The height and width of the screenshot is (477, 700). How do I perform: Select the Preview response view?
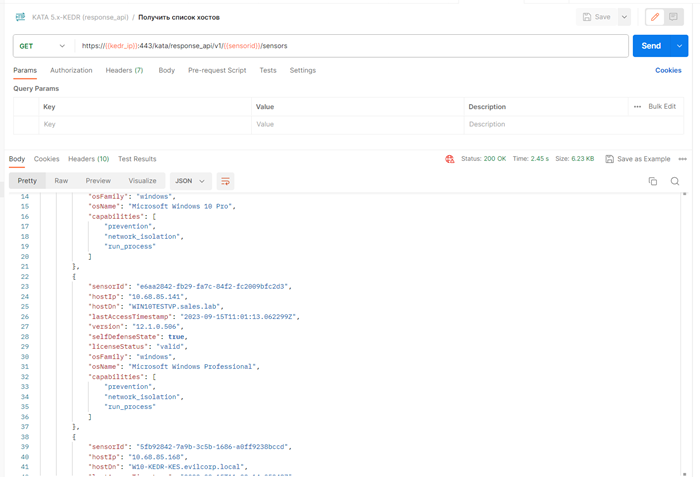(x=98, y=181)
